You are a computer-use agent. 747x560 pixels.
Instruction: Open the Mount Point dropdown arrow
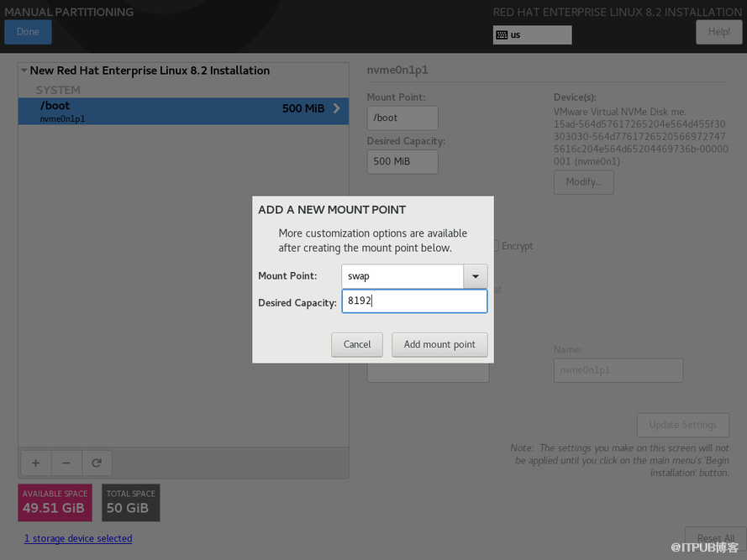[476, 275]
